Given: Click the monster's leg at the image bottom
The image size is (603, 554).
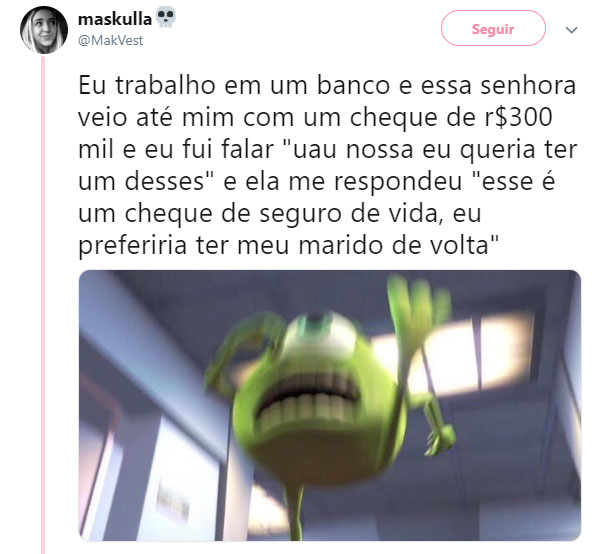Looking at the screenshot, I should tap(295, 511).
